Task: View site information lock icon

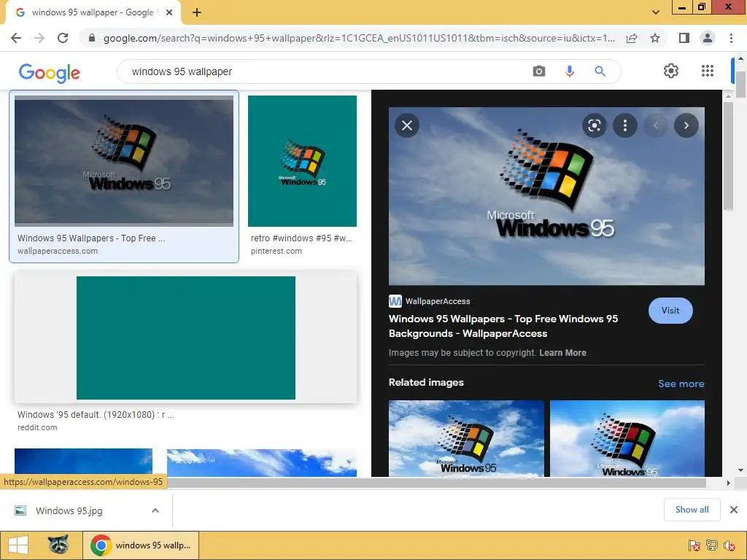Action: [x=92, y=38]
